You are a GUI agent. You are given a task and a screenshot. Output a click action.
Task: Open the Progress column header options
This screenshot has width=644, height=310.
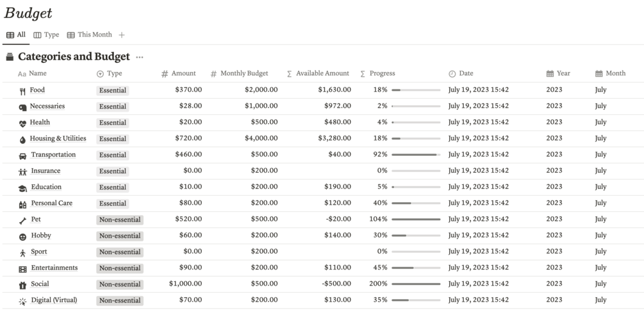pyautogui.click(x=382, y=74)
